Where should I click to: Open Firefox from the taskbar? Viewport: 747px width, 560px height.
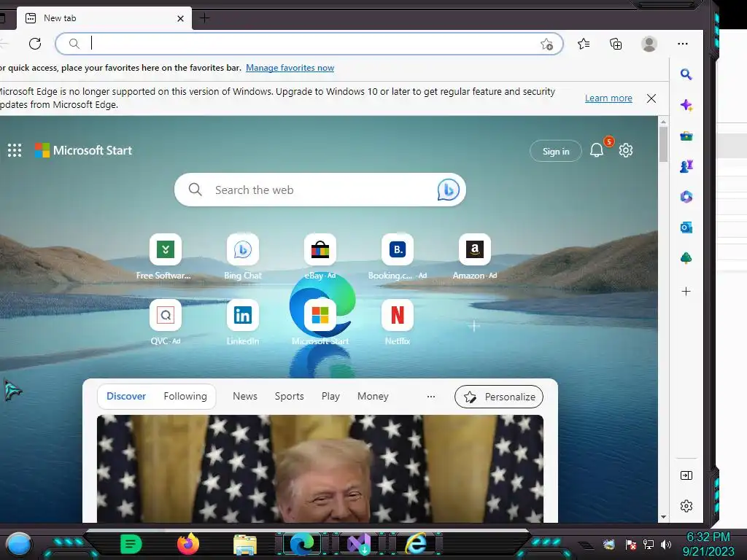pos(188,544)
